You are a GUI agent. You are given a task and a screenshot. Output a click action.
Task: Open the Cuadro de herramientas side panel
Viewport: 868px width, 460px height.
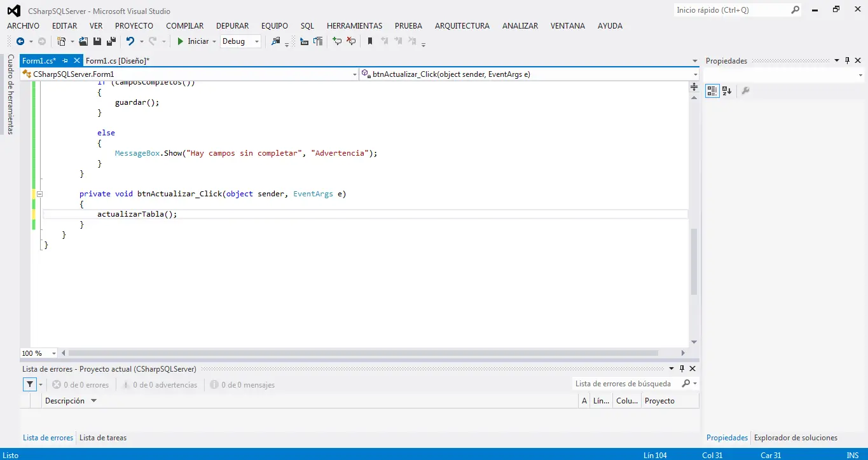(10, 94)
